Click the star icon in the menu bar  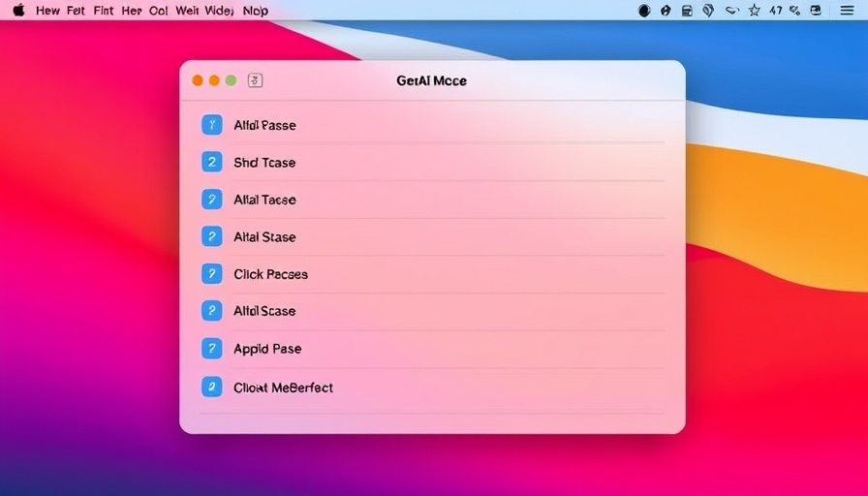coord(754,11)
